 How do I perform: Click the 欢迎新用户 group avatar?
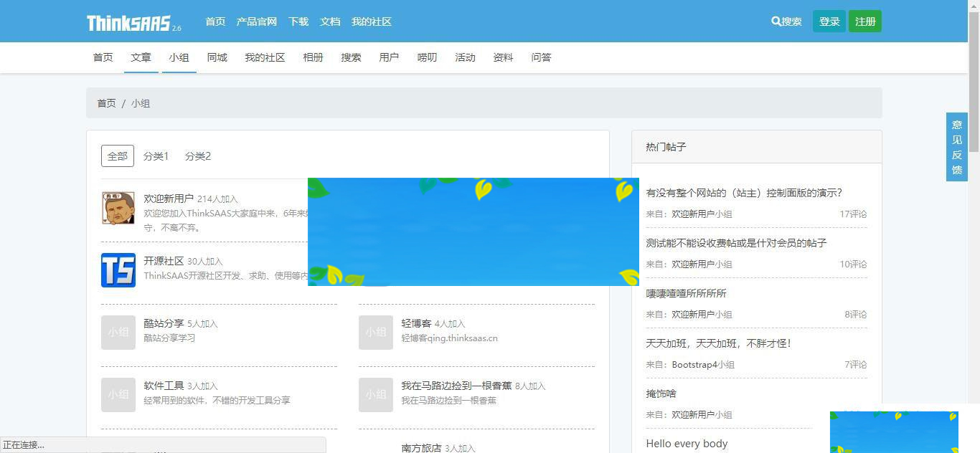[x=118, y=208]
